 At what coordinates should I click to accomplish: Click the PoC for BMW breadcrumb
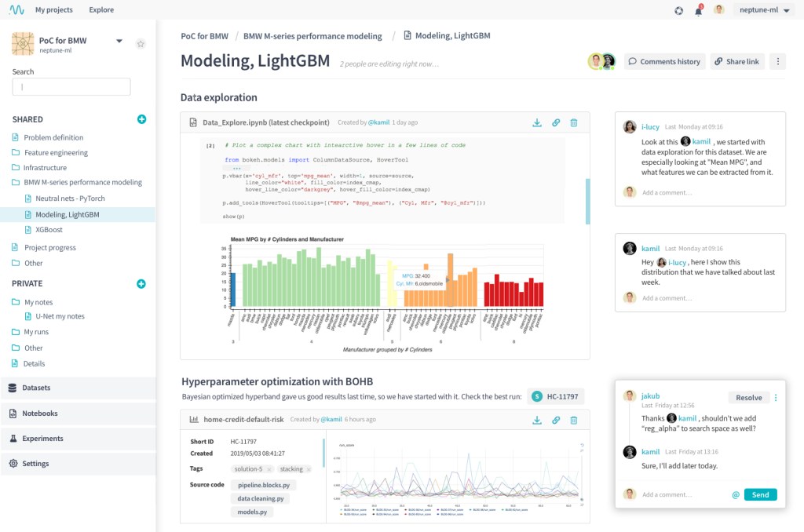[205, 36]
